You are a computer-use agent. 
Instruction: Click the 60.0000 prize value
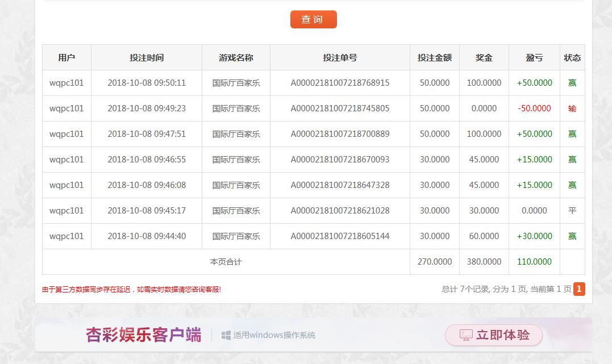(x=484, y=236)
